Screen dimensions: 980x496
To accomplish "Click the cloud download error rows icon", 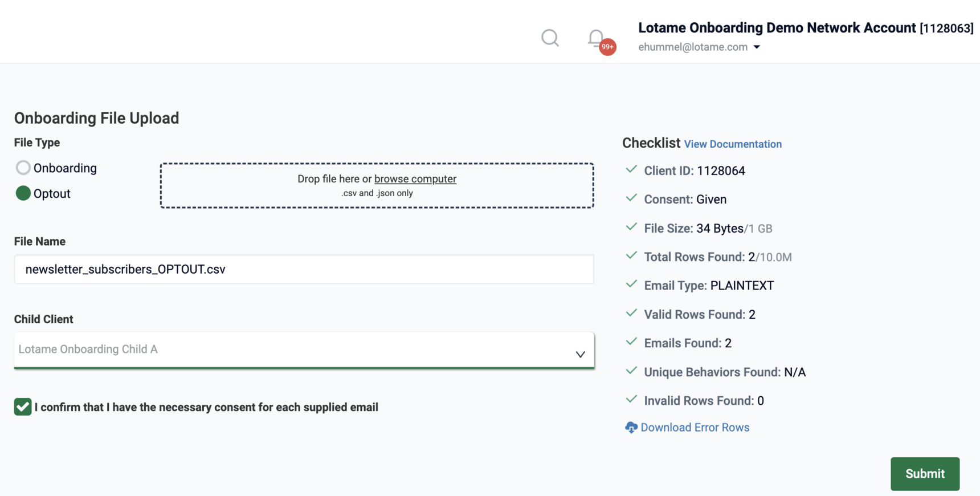I will [631, 428].
